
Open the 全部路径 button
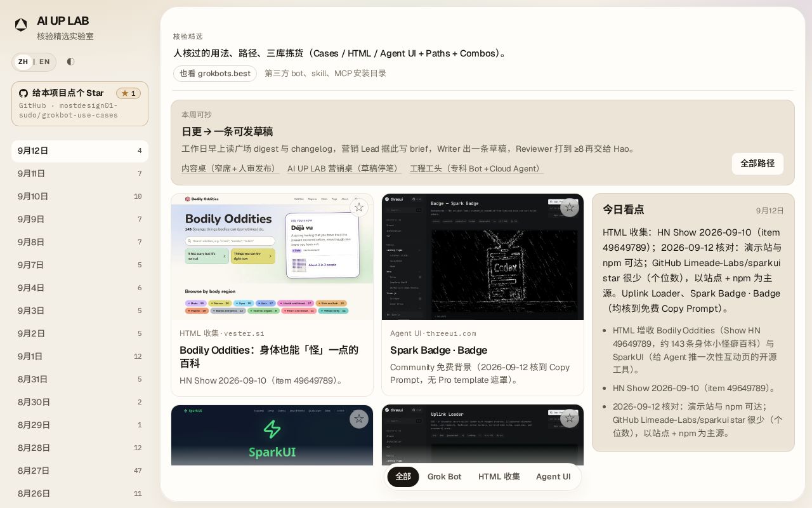pyautogui.click(x=757, y=164)
